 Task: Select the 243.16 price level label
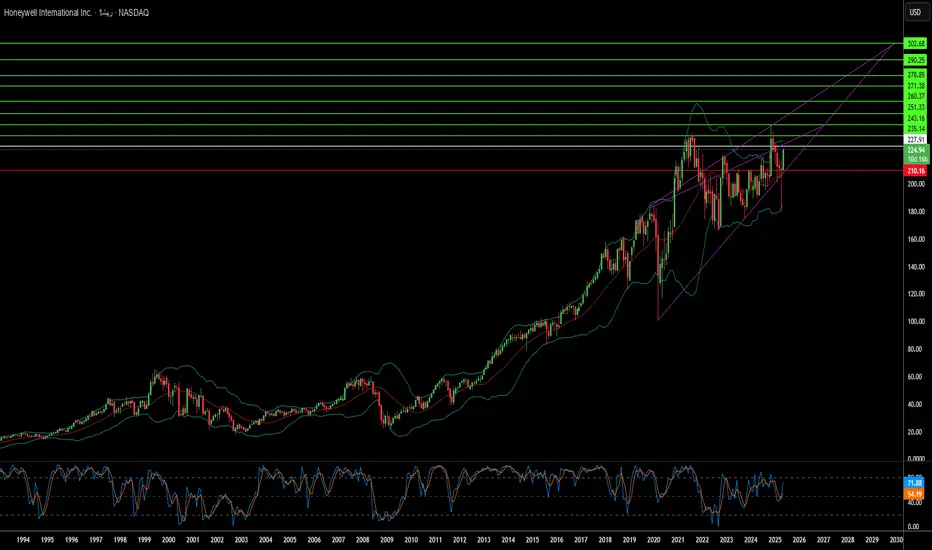(x=915, y=119)
